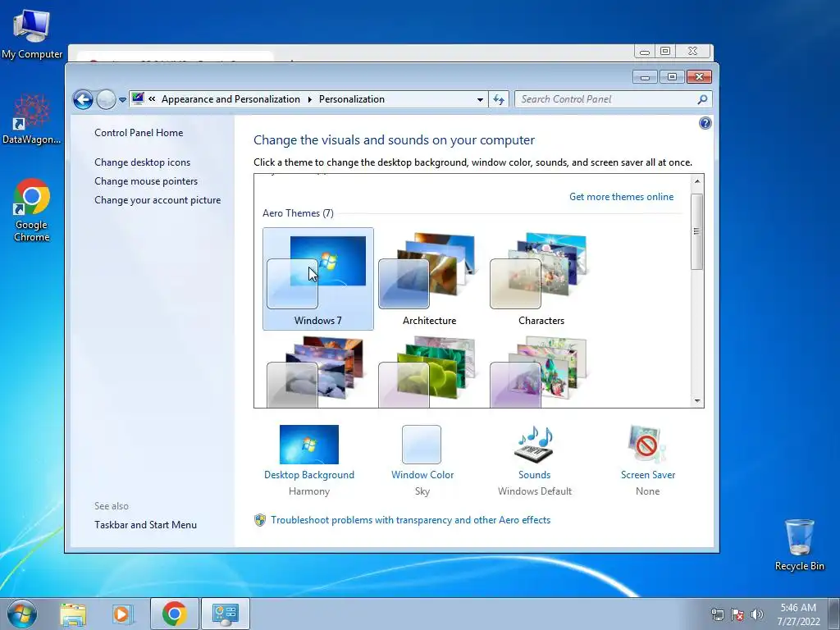Click Windows Default label under Sounds
Viewport: 840px width, 630px height.
click(535, 491)
